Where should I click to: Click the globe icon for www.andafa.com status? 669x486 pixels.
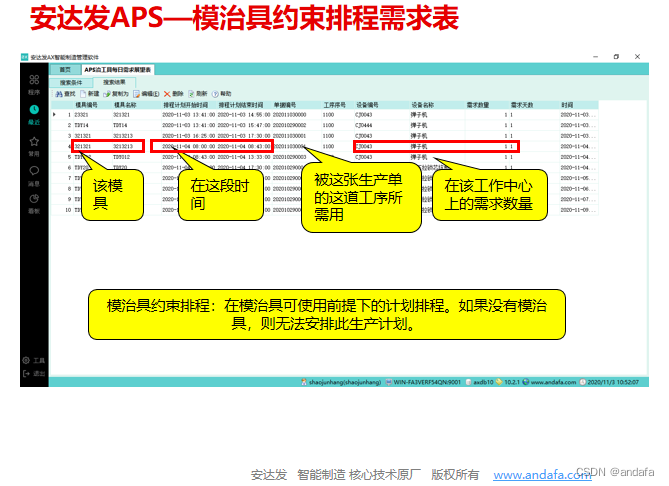point(526,382)
